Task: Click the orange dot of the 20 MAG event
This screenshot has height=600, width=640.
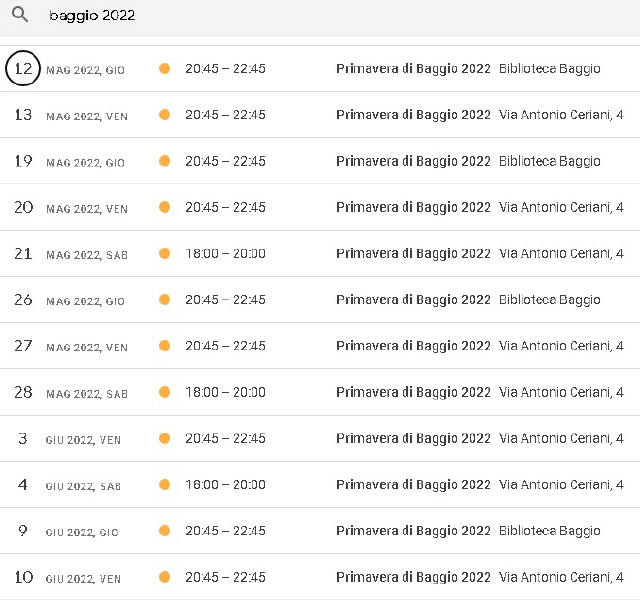Action: (x=164, y=207)
